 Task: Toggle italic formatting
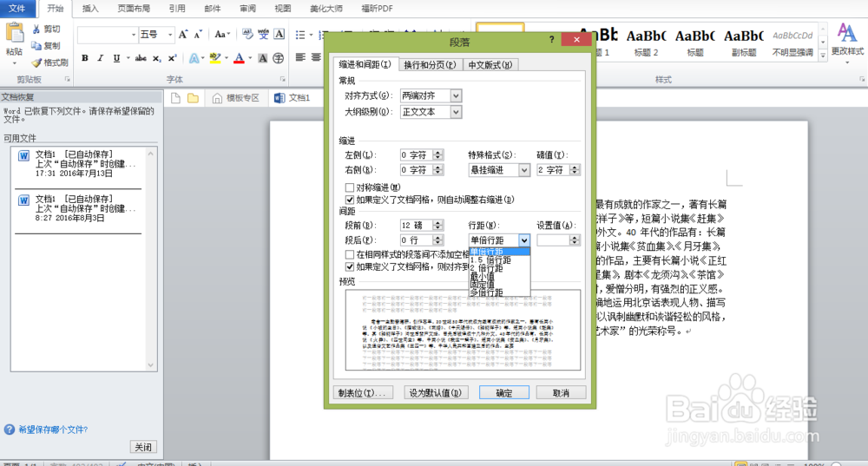[x=100, y=57]
